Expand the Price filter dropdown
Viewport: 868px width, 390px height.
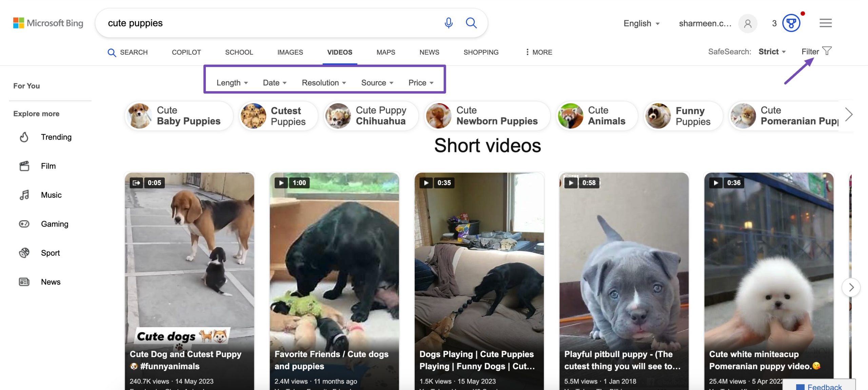pos(421,83)
